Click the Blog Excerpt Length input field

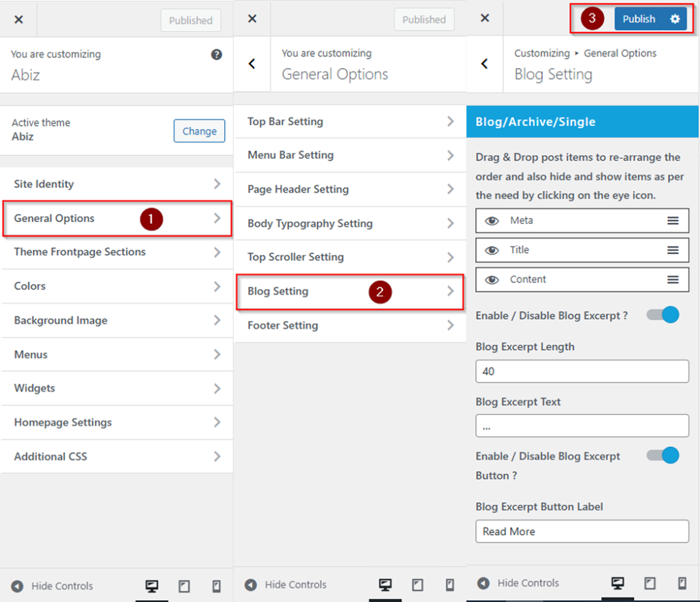point(582,372)
